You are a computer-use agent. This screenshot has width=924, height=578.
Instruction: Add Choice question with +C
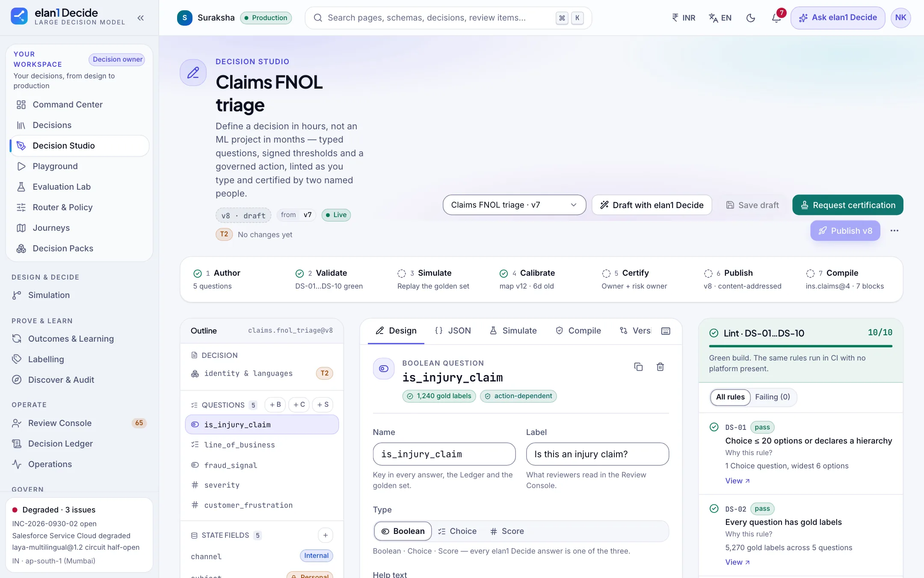click(299, 405)
